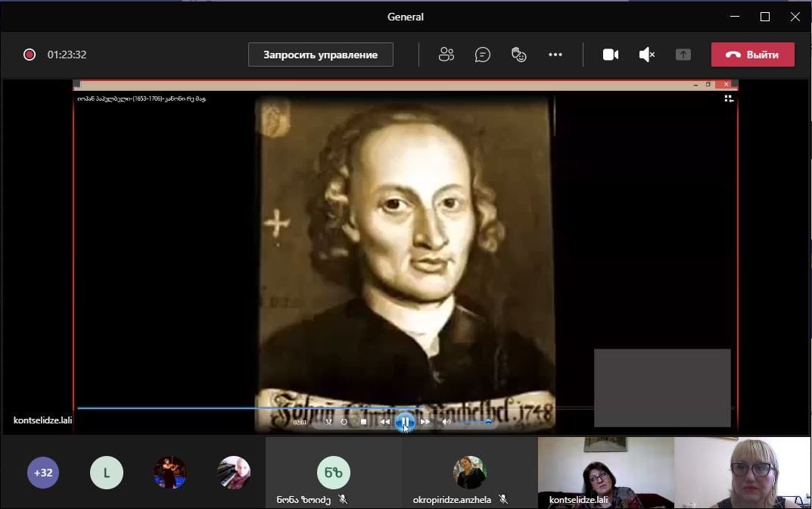The image size is (812, 509).
Task: Toggle the camera on or off
Action: click(x=611, y=55)
